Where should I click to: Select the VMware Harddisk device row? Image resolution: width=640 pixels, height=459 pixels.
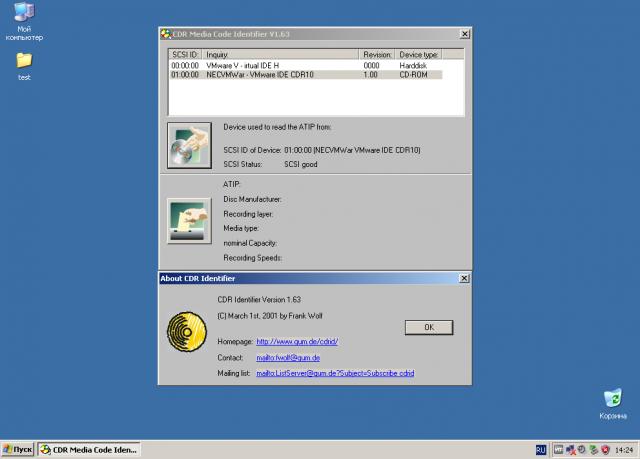coord(305,65)
